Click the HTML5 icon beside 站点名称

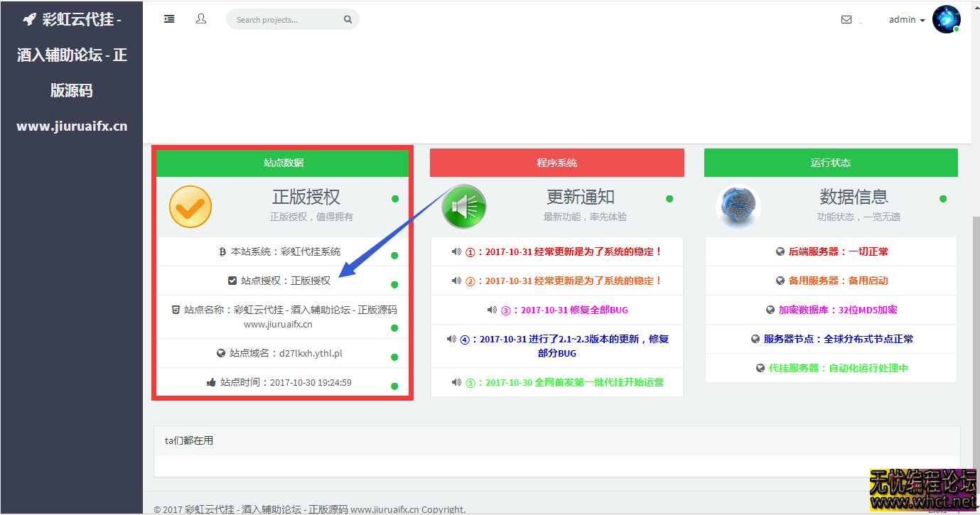(176, 310)
